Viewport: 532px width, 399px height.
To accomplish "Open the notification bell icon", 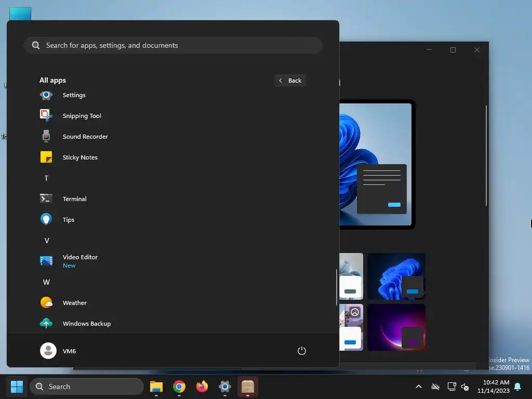I will tap(518, 387).
